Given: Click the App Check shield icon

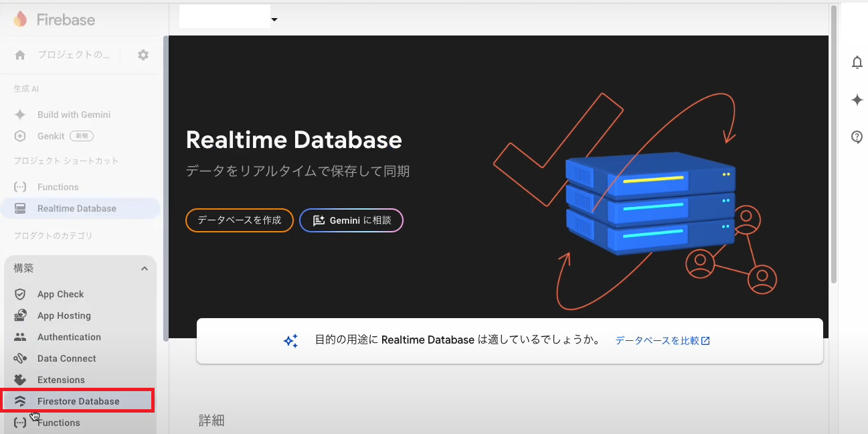Looking at the screenshot, I should tap(20, 294).
